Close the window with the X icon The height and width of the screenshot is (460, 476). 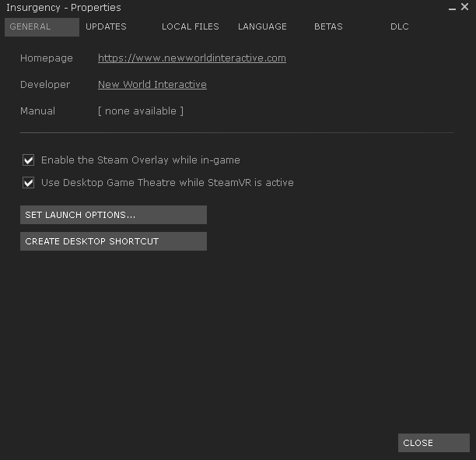(464, 7)
